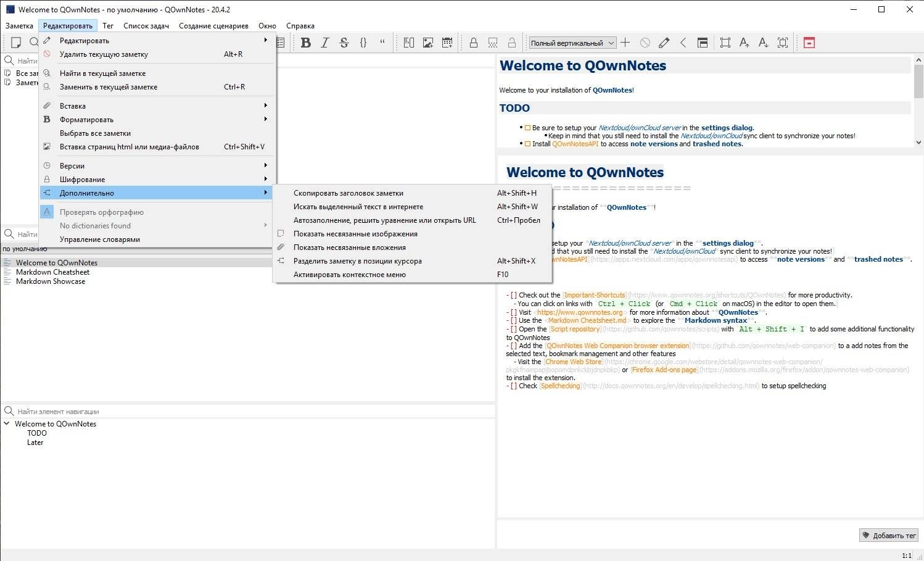The image size is (924, 561).
Task: Click the previous workspace arrow icon
Action: click(683, 43)
